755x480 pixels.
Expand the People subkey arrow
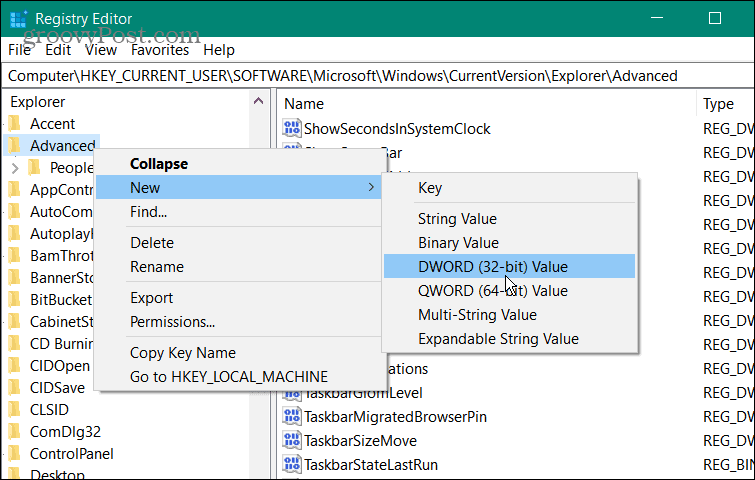pos(15,168)
